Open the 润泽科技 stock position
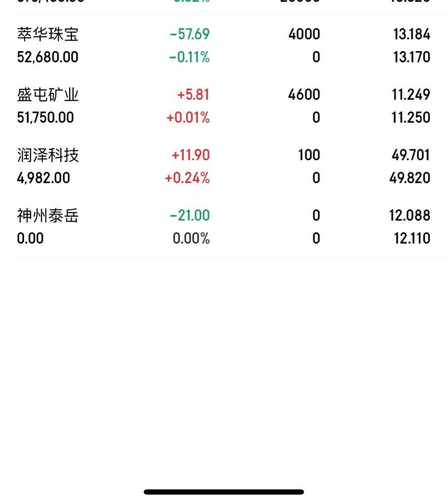Image resolution: width=448 pixels, height=503 pixels. [48, 155]
